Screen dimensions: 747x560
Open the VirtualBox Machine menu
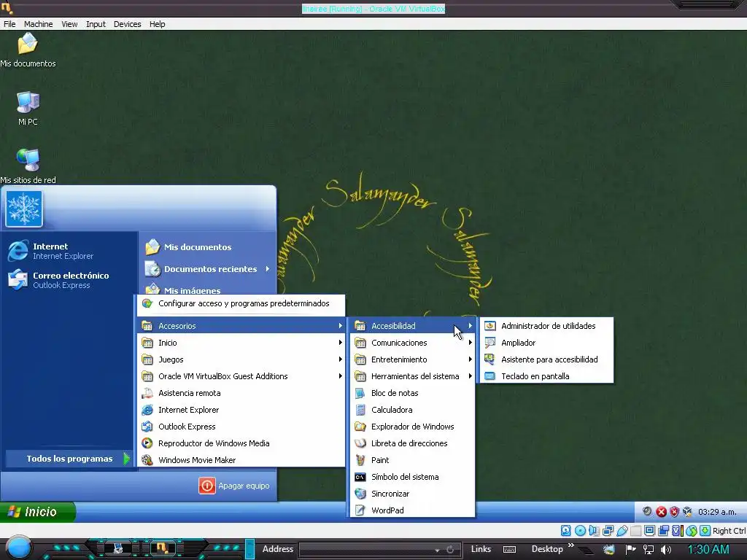[38, 24]
